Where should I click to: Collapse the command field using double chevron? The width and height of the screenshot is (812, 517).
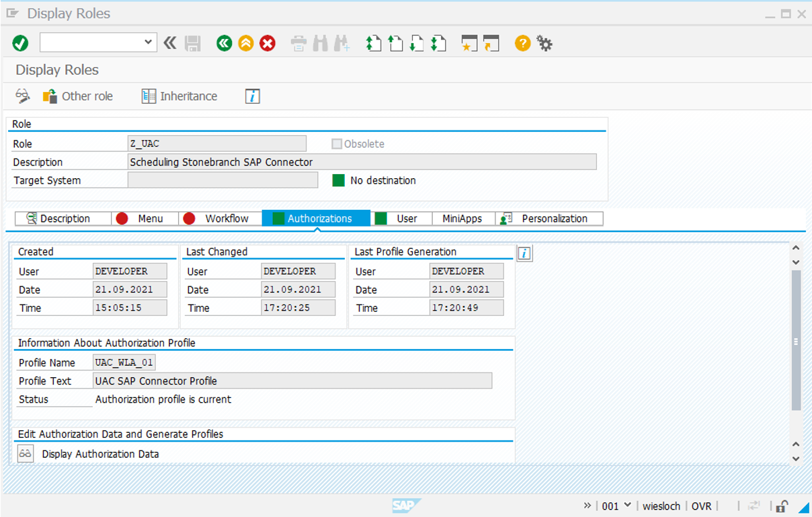(x=170, y=44)
